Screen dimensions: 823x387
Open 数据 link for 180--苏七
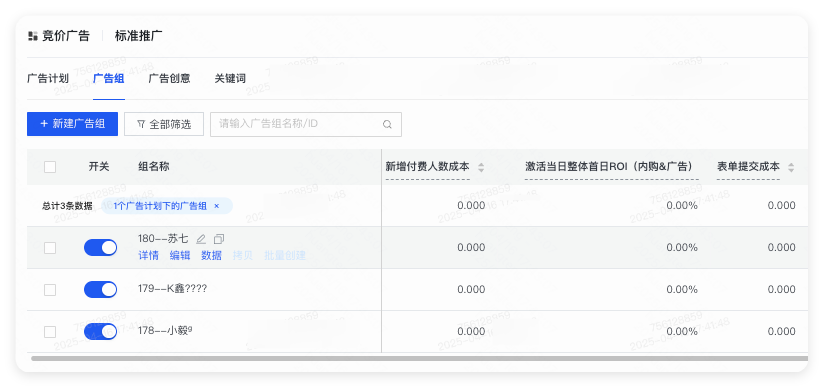point(212,256)
